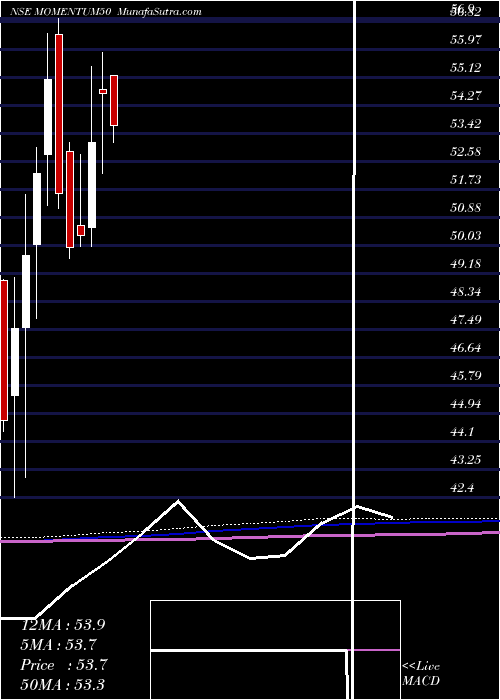This screenshot has width=500, height=700.
Task: Click the MunafaSutra.com label
Action: (159, 12)
